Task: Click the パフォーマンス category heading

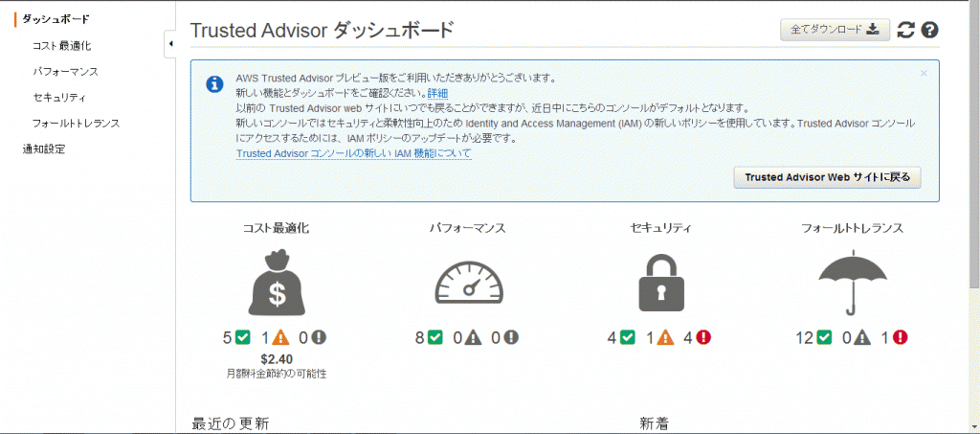Action: (x=467, y=228)
